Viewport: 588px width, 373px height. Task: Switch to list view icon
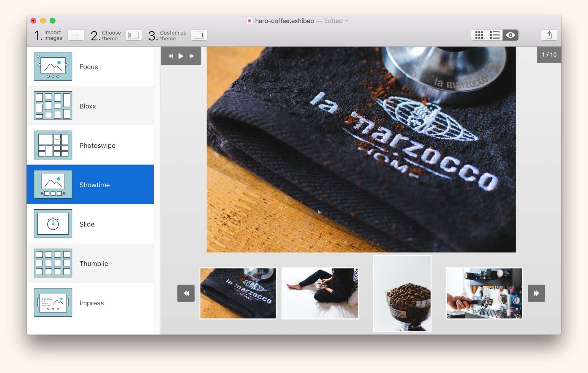(x=494, y=35)
